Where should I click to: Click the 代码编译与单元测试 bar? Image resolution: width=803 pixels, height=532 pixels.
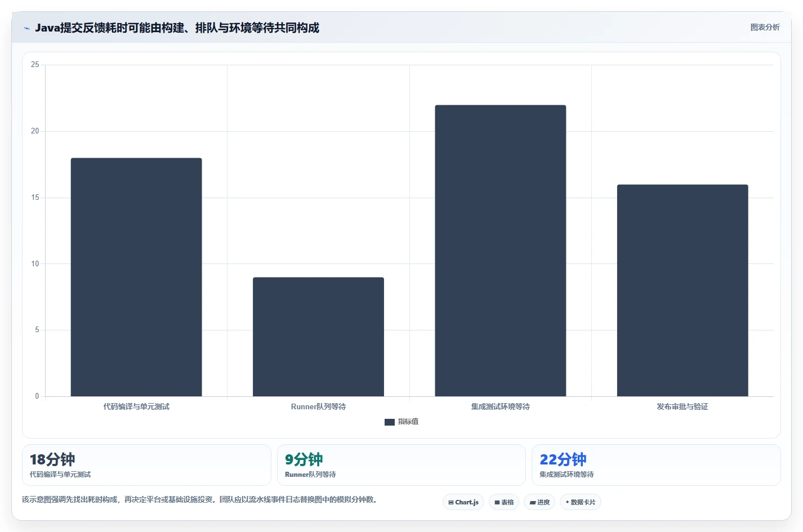[136, 277]
